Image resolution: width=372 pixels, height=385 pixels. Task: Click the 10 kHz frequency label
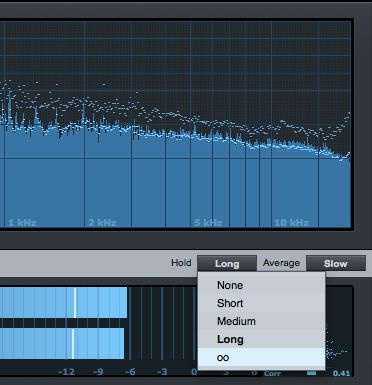pos(291,223)
